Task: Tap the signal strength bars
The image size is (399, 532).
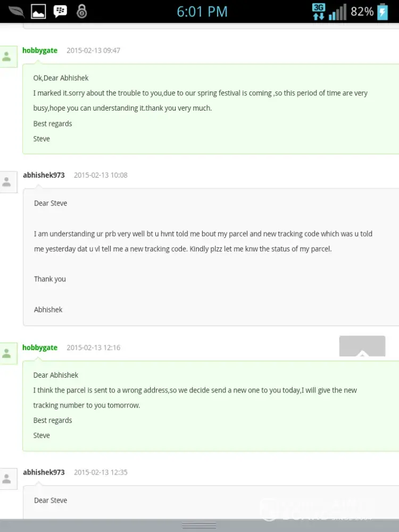Action: (x=337, y=12)
